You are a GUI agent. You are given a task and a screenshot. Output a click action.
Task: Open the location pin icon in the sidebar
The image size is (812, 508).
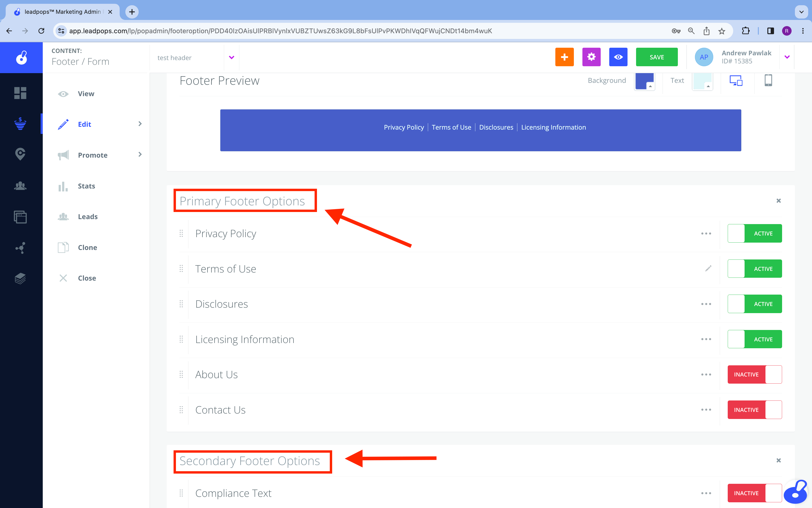pyautogui.click(x=20, y=154)
